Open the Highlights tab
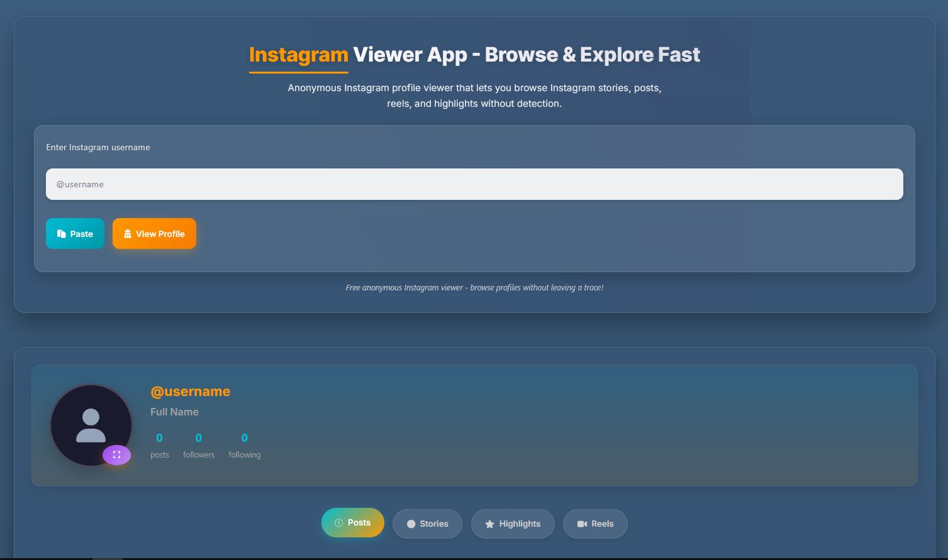Screen dimensions: 948x560 [x=513, y=524]
